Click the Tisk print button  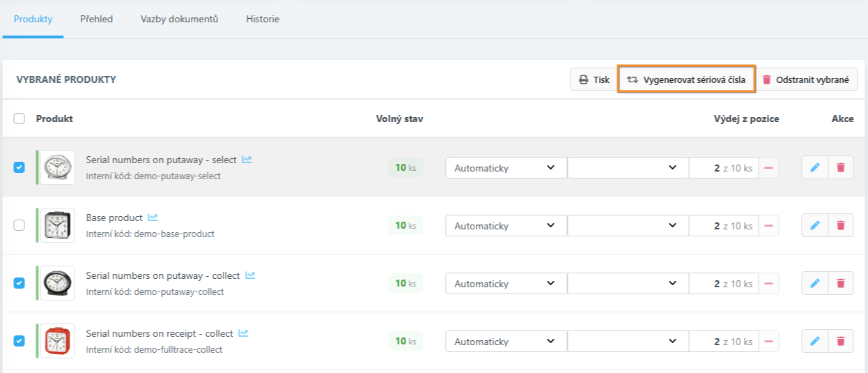[x=593, y=79]
